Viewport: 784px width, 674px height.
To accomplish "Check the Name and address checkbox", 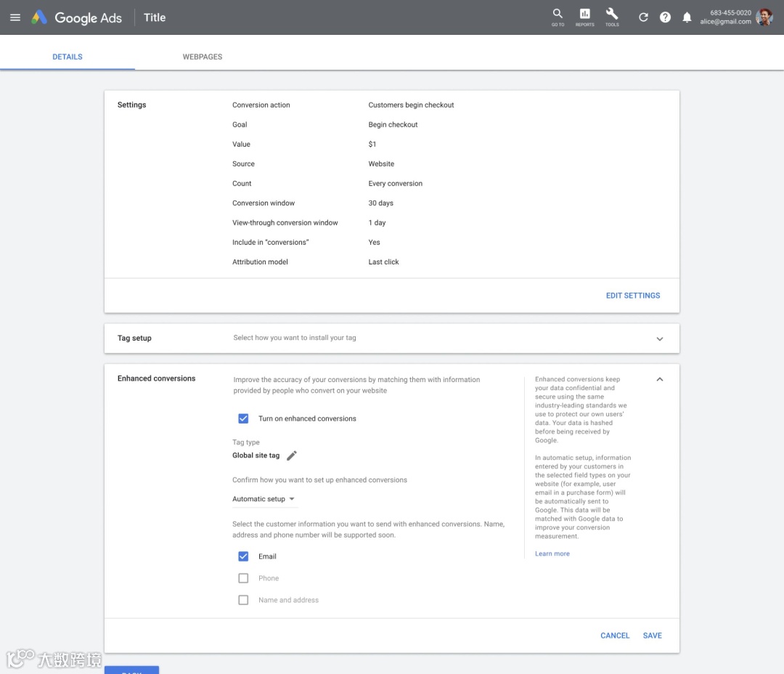I will (x=243, y=600).
